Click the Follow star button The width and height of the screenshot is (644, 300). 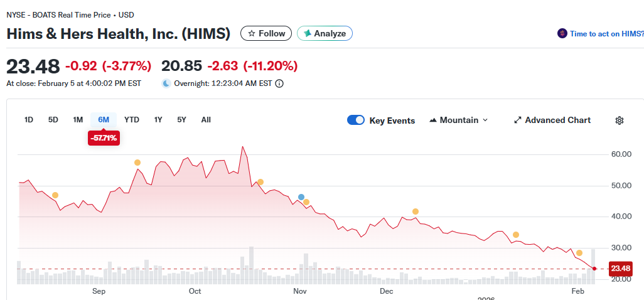266,33
